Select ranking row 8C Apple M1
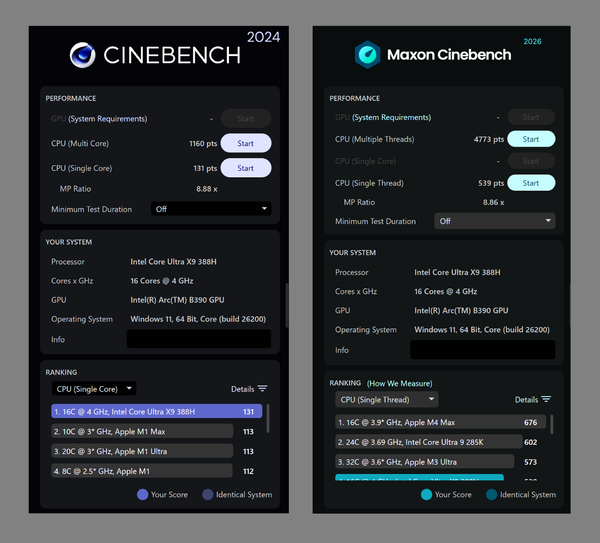Screen dimensions: 600x543 (142, 471)
